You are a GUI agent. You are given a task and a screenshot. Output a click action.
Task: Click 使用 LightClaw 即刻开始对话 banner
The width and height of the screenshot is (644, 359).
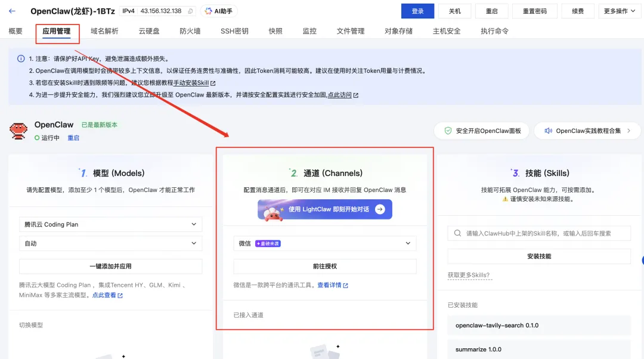coord(325,209)
